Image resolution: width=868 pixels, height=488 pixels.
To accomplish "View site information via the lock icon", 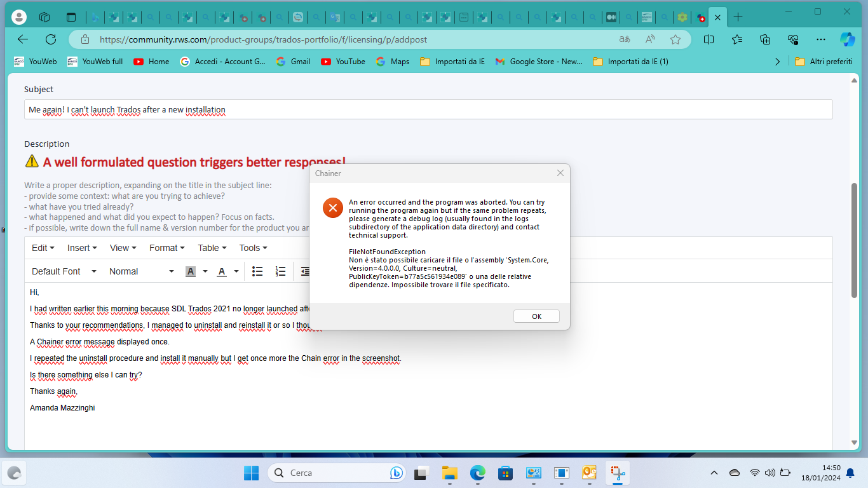I will tap(85, 39).
